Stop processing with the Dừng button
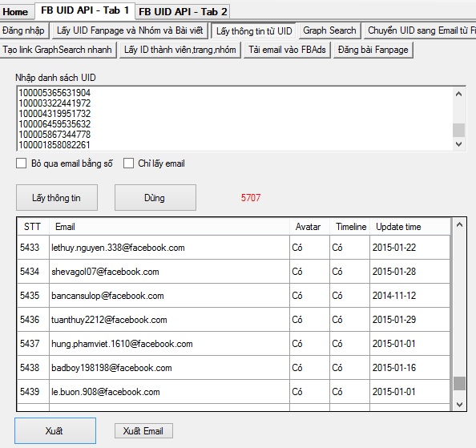Image resolution: width=476 pixels, height=448 pixels. 155,198
